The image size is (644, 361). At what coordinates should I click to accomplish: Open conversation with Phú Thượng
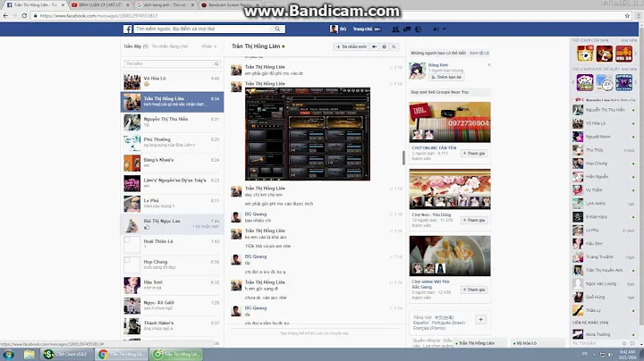172,142
